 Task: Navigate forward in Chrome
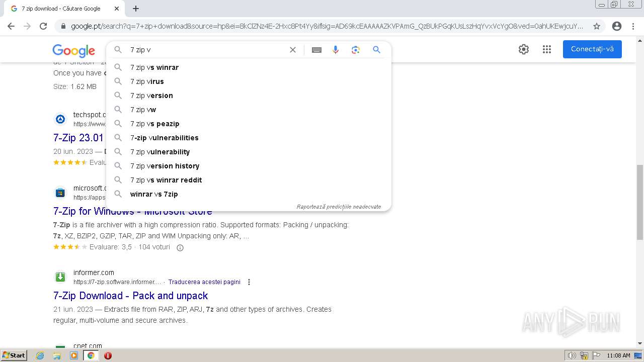[27, 26]
